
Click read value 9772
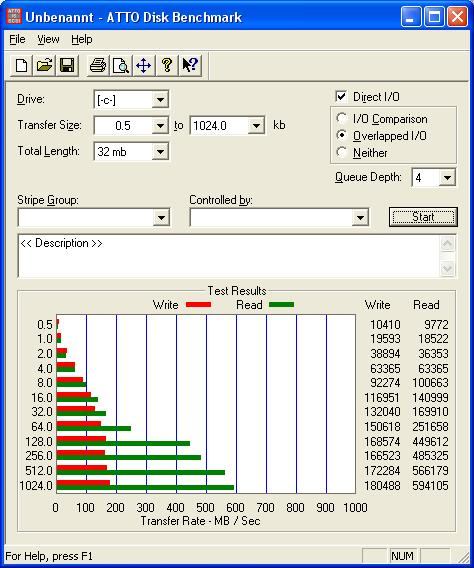click(x=436, y=324)
